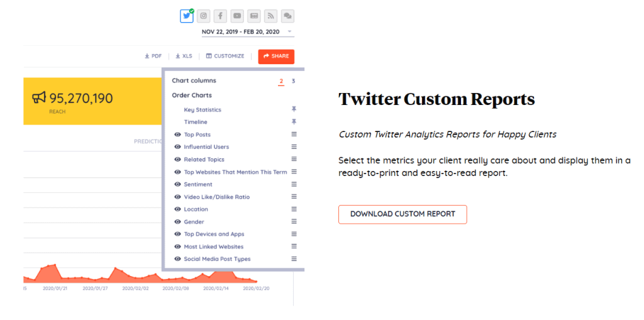644x320 pixels.
Task: Click the Custom Twitter Analytics Reports subtitle
Action: [448, 135]
